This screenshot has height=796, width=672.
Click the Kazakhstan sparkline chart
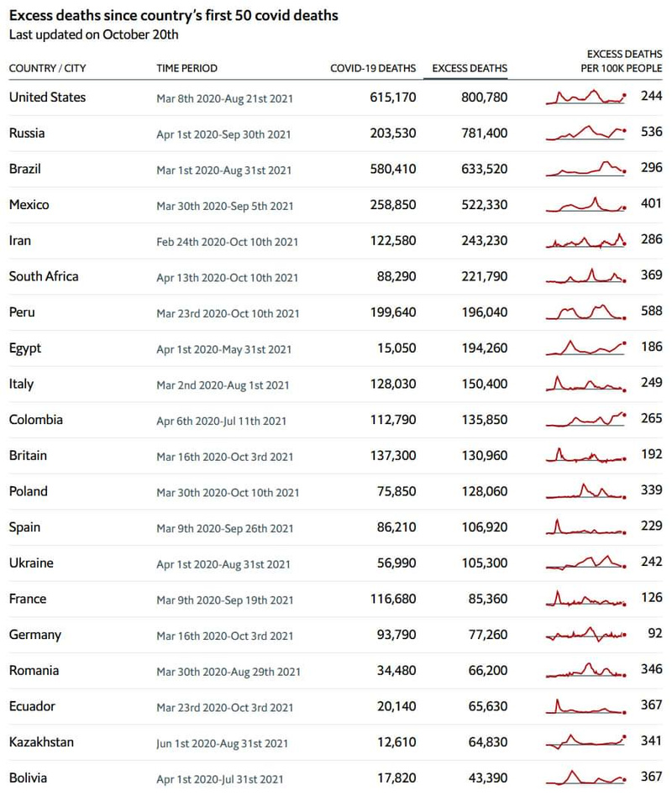coord(585,742)
